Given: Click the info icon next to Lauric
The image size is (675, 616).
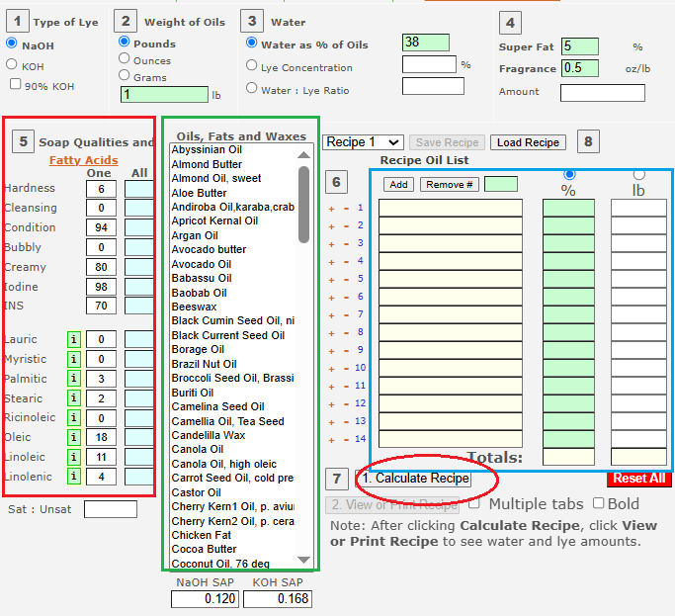Looking at the screenshot, I should (x=73, y=339).
